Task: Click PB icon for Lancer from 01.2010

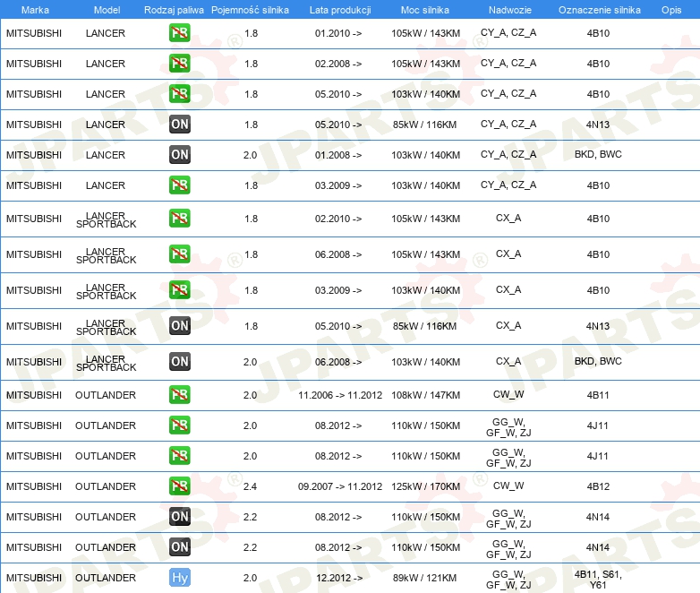Action: tap(180, 34)
